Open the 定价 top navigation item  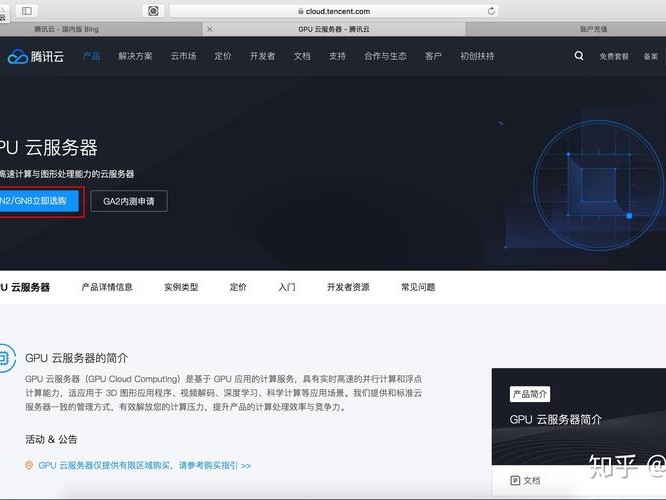click(x=223, y=56)
